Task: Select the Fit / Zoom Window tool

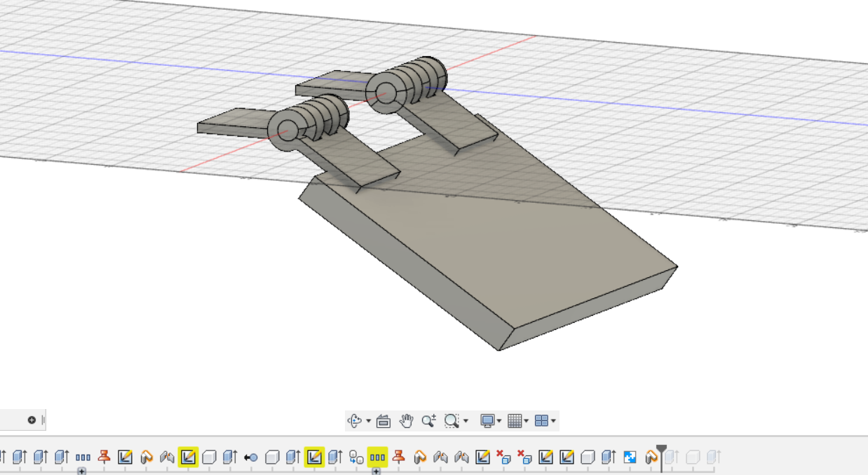Action: [x=452, y=421]
